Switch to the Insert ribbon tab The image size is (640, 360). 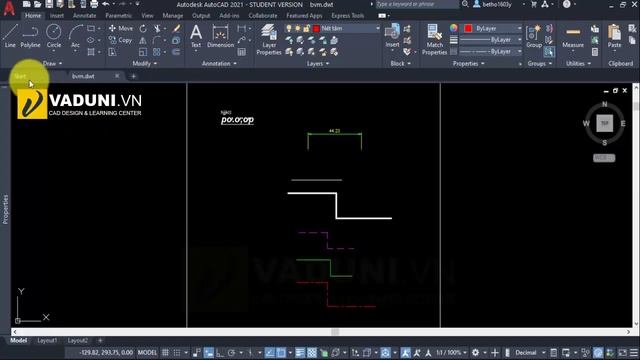tap(57, 16)
